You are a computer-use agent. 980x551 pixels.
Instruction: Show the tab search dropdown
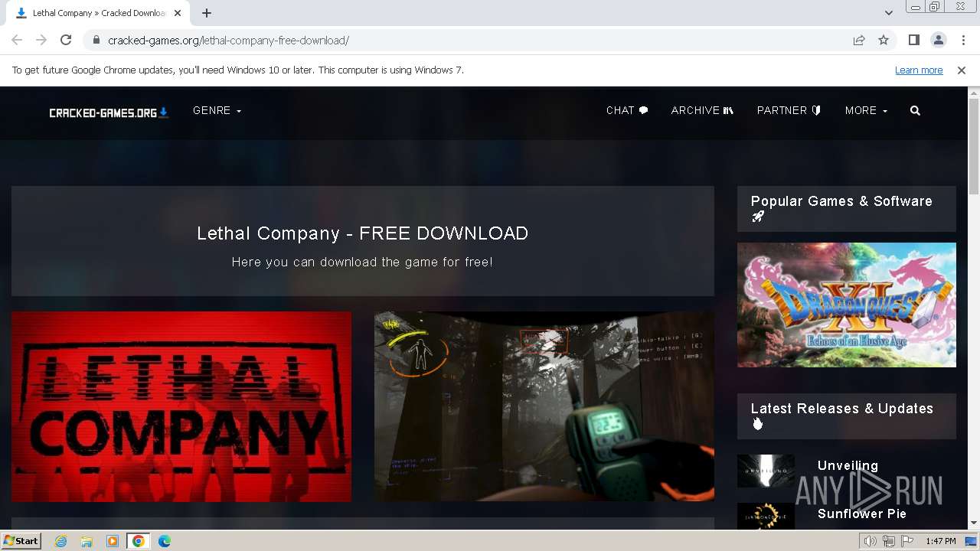click(889, 13)
